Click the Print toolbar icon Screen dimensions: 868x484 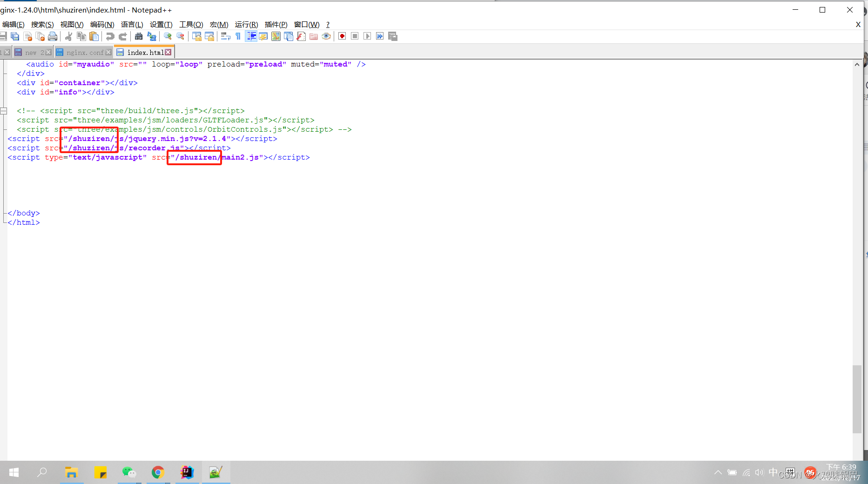pos(53,36)
